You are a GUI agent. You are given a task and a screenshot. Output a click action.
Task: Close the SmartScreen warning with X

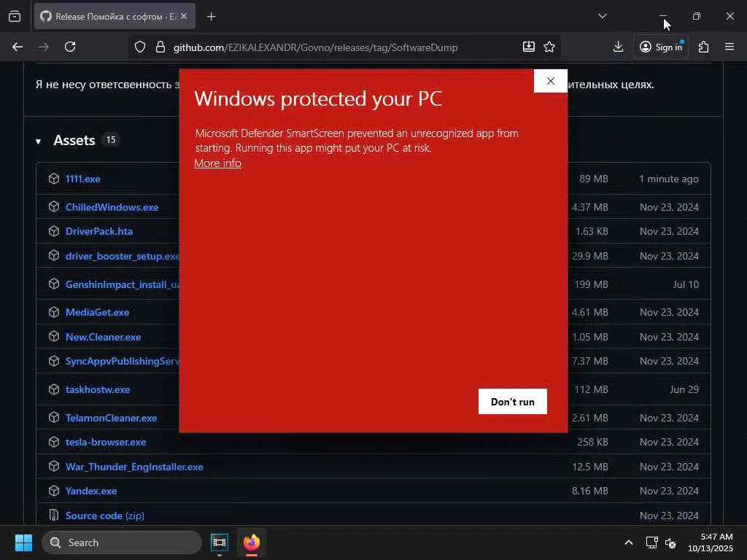[551, 81]
